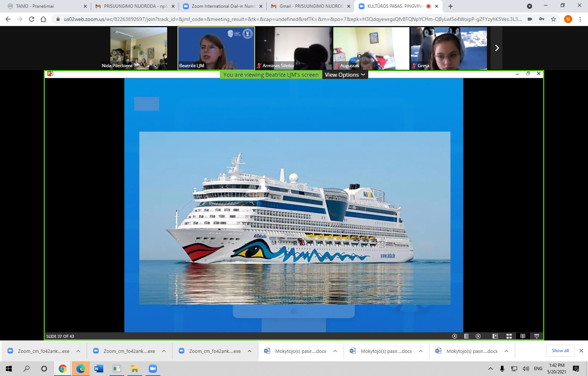Expand third Zoom exe download options
Image resolution: width=588 pixels, height=376 pixels.
coord(250,351)
